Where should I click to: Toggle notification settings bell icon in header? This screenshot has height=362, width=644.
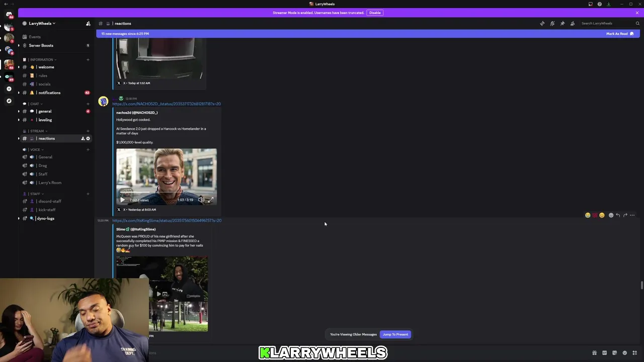pos(552,23)
